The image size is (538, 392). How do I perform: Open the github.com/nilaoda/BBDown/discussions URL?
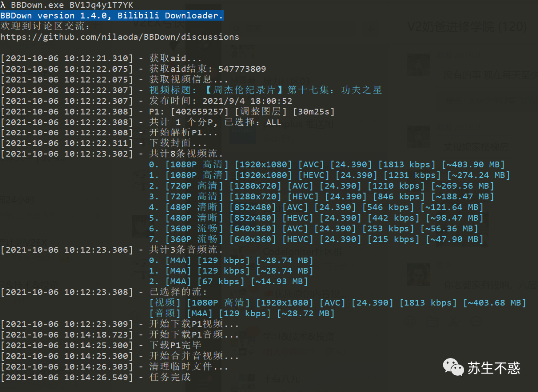[120, 37]
